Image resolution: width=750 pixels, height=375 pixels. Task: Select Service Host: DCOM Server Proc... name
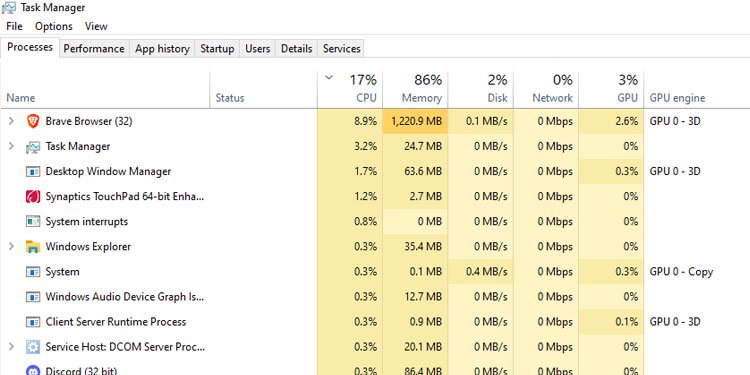(x=125, y=347)
